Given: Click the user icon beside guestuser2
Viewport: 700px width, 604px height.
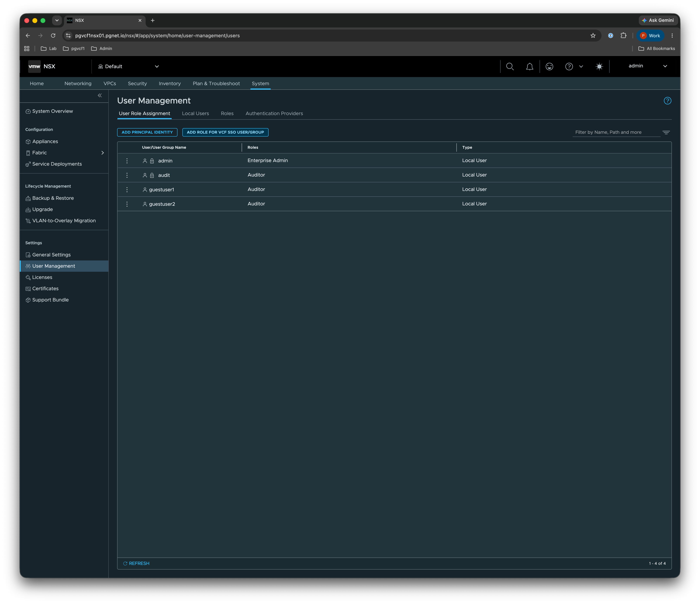Looking at the screenshot, I should (145, 204).
